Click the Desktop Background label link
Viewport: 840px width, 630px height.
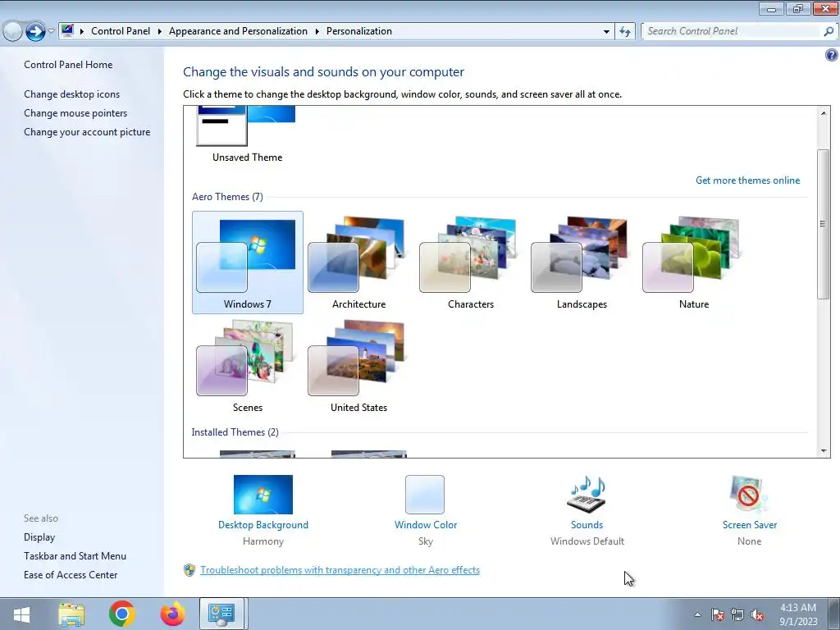(x=263, y=525)
